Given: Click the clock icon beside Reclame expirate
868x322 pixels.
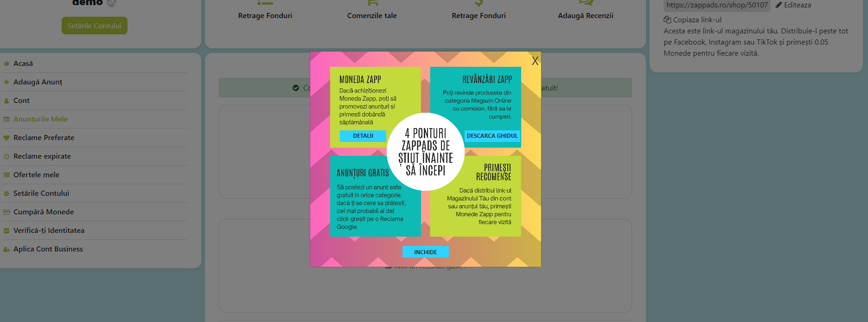Looking at the screenshot, I should point(6,156).
